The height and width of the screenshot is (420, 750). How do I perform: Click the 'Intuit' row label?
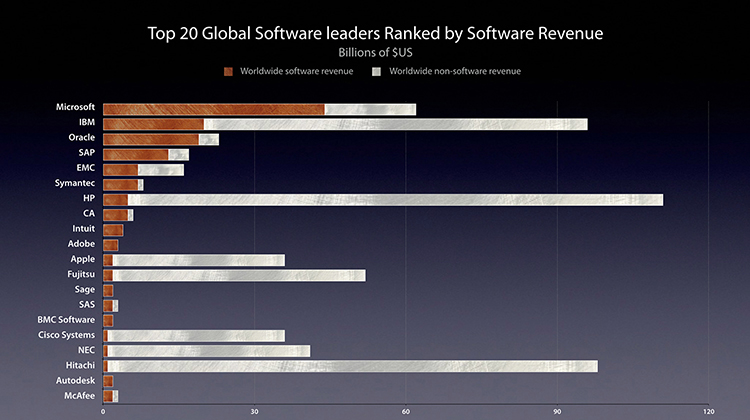[84, 229]
